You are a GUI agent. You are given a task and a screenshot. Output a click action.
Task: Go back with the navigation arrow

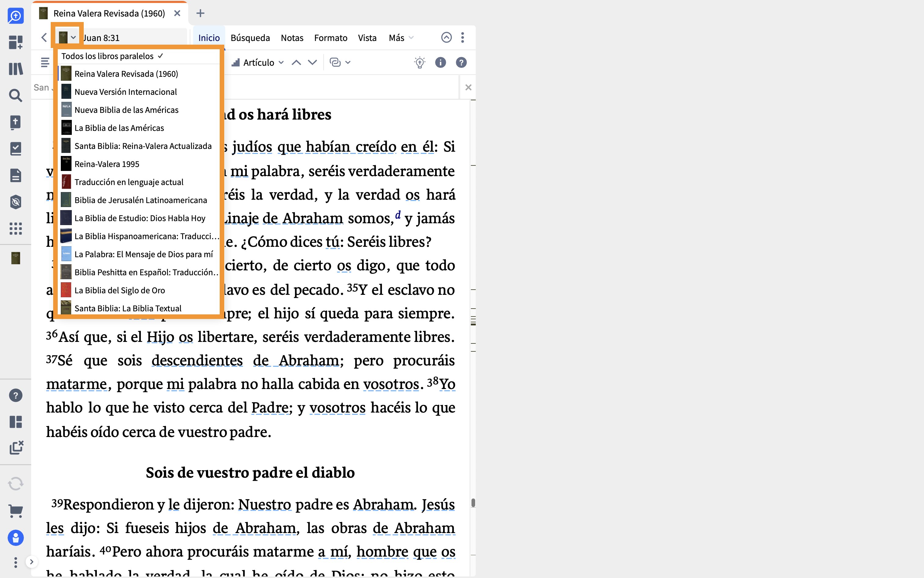click(x=44, y=37)
